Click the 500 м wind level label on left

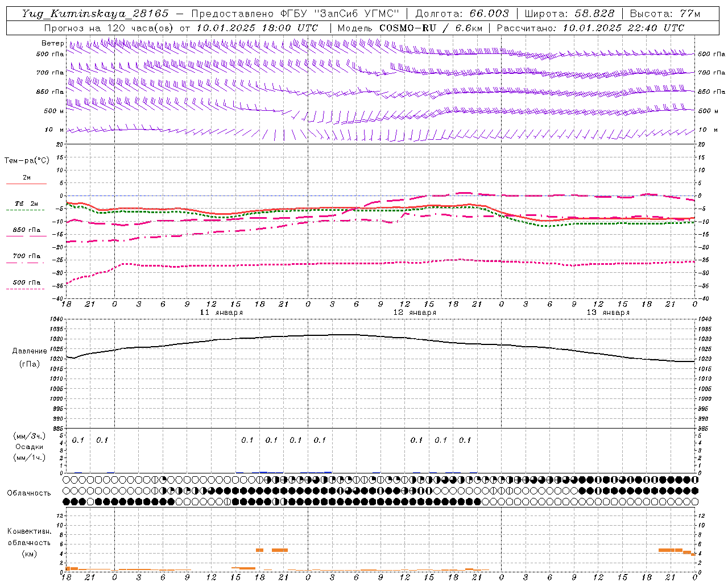[x=54, y=111]
